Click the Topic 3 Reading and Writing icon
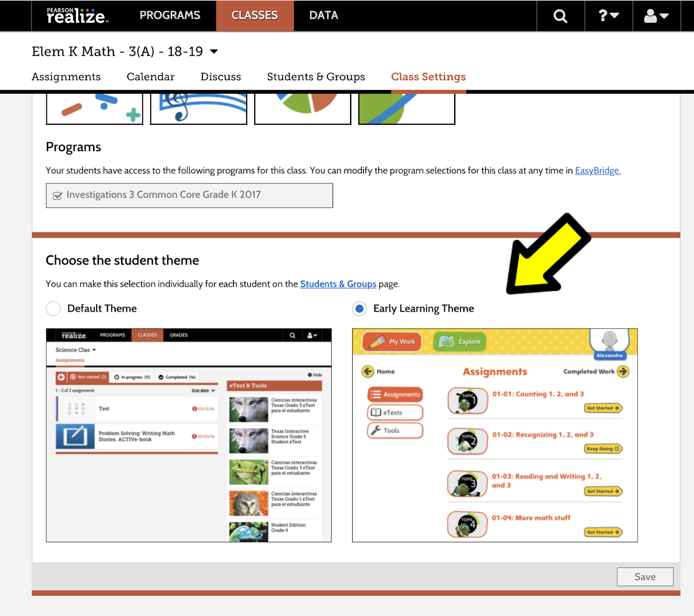 coord(468,483)
